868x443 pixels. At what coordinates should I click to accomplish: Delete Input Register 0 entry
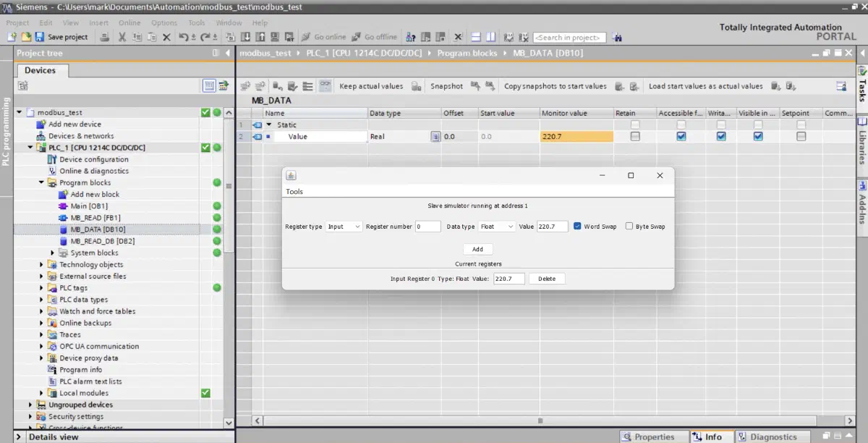click(x=547, y=279)
